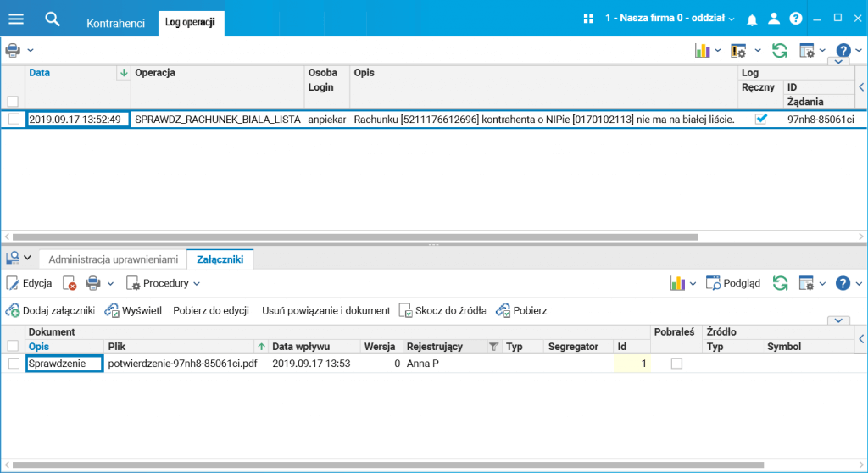Click top panel filter settings icon

tap(738, 51)
